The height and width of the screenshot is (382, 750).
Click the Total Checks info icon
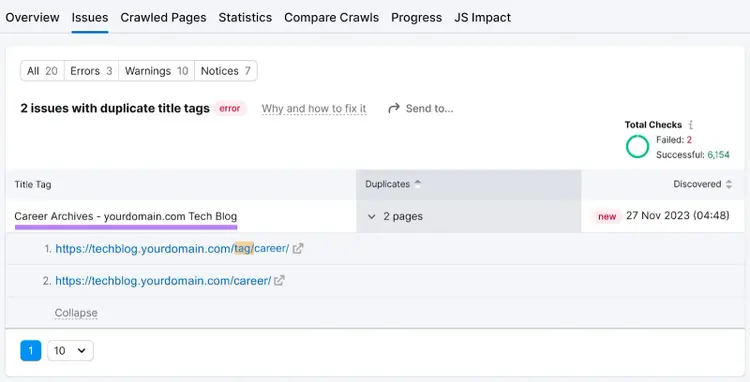tap(690, 125)
